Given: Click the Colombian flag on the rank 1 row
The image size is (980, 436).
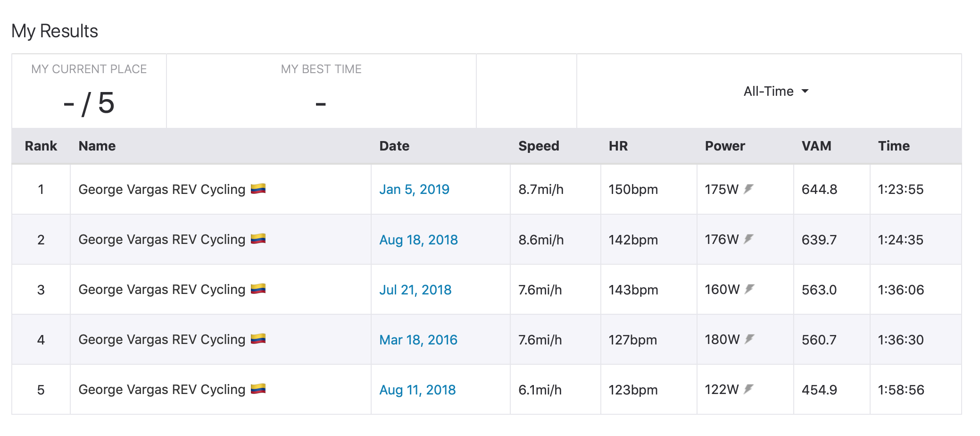Looking at the screenshot, I should point(259,188).
